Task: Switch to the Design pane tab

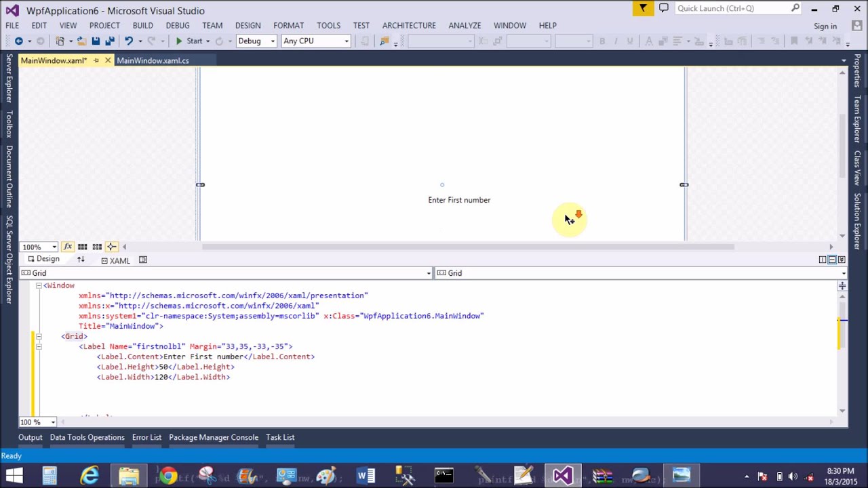Action: (x=43, y=260)
